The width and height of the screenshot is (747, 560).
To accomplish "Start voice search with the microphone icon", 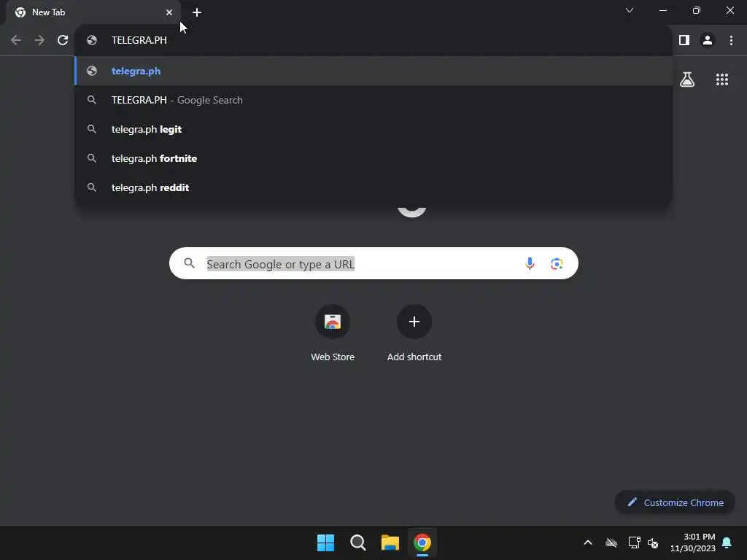I will click(530, 263).
